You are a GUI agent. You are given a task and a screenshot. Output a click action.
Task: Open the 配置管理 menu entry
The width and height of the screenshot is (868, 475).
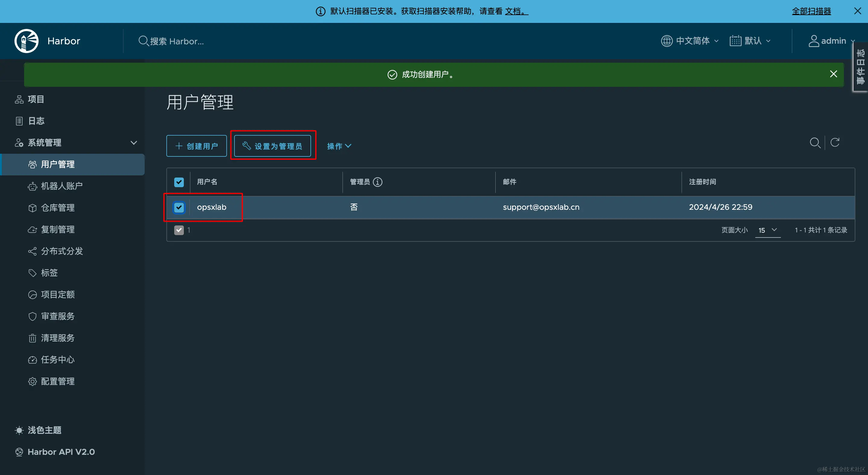pos(58,381)
